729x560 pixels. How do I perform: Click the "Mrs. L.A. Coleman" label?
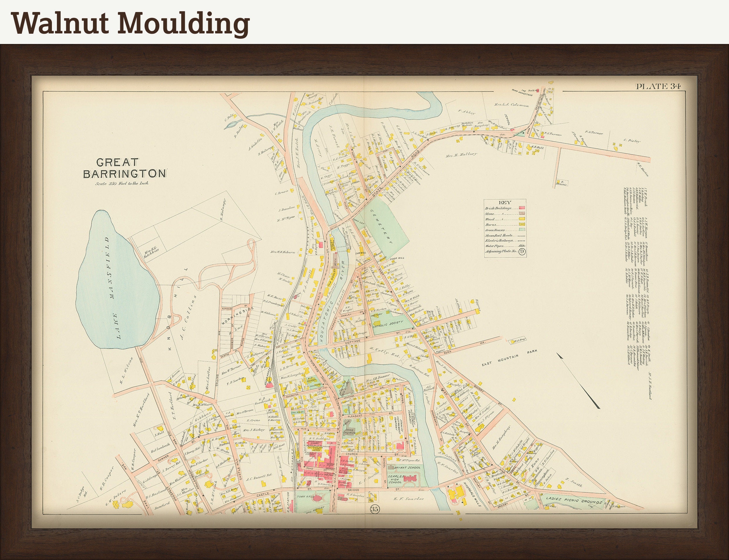pos(512,105)
